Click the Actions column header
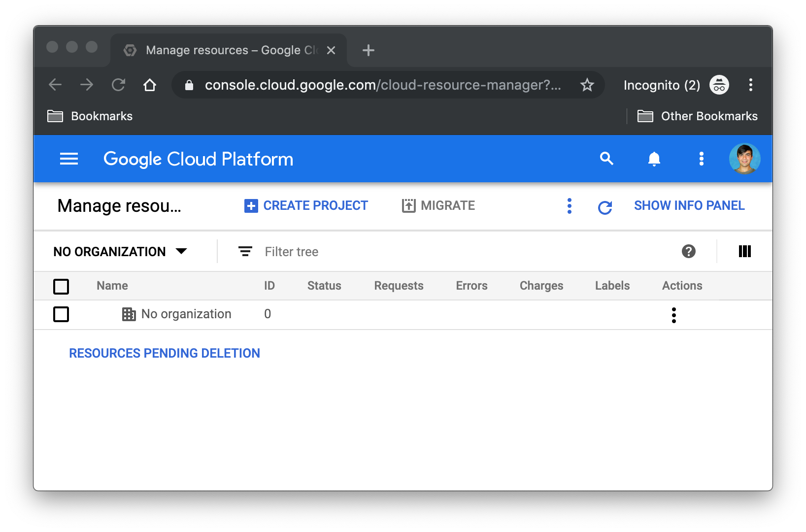The width and height of the screenshot is (806, 532). click(x=682, y=286)
